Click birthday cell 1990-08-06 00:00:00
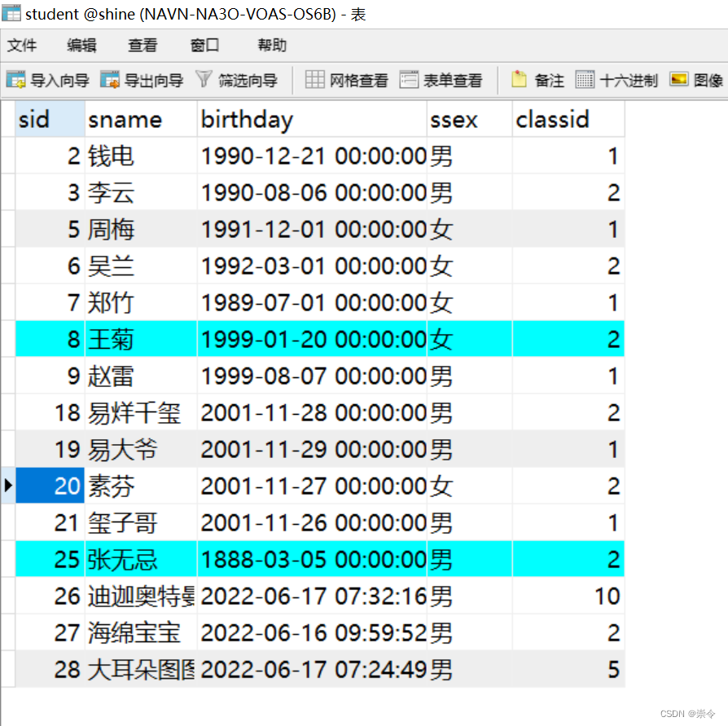The width and height of the screenshot is (728, 726). coord(312,192)
